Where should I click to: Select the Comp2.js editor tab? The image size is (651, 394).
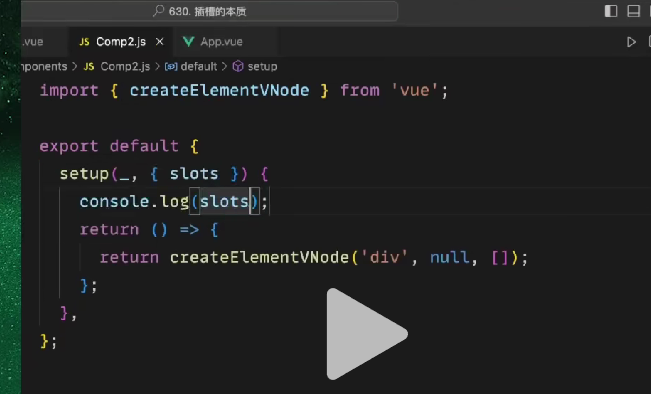[x=121, y=42]
